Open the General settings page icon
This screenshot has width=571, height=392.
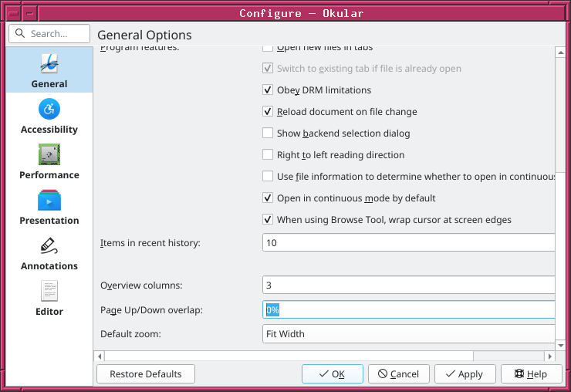[49, 64]
